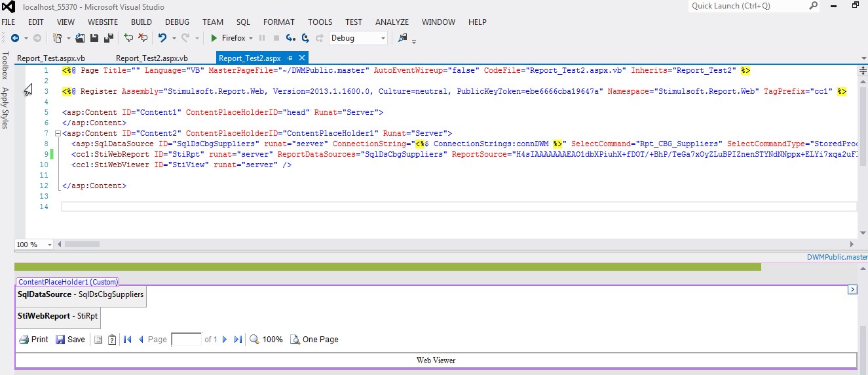The image size is (868, 375).
Task: Click the Redo arrow icon
Action: click(185, 38)
